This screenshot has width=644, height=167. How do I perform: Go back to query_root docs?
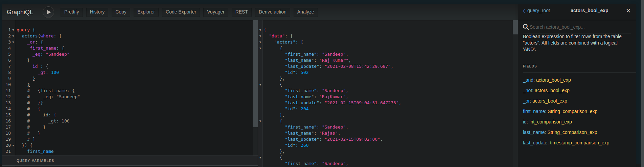(x=536, y=11)
